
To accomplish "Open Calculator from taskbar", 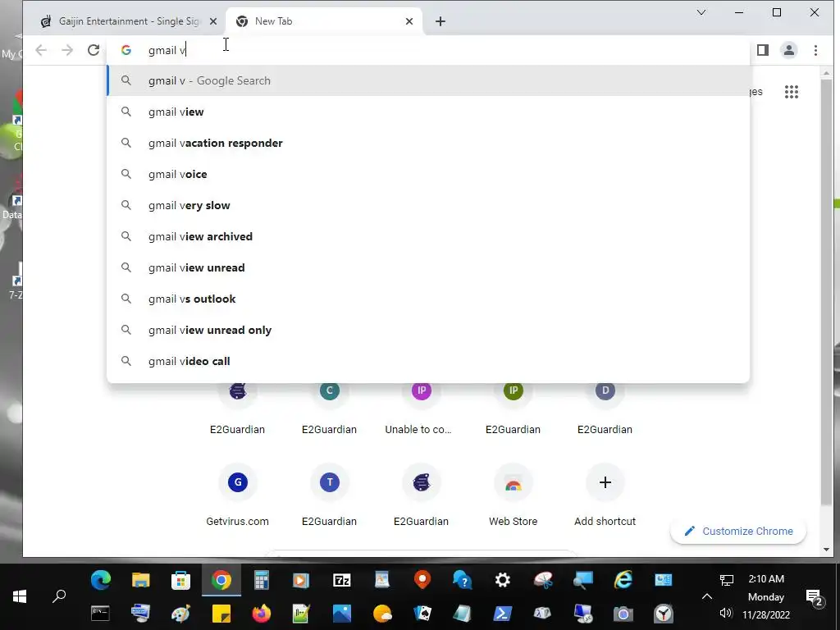I will (x=262, y=580).
